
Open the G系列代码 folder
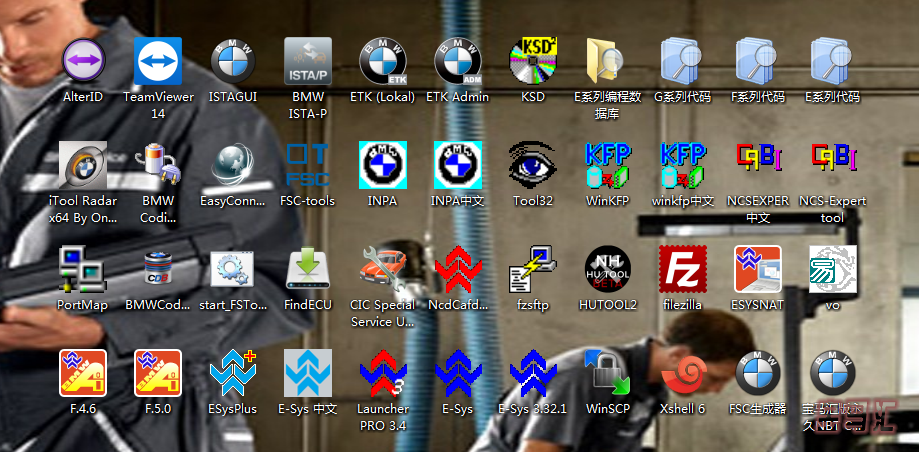[x=683, y=61]
